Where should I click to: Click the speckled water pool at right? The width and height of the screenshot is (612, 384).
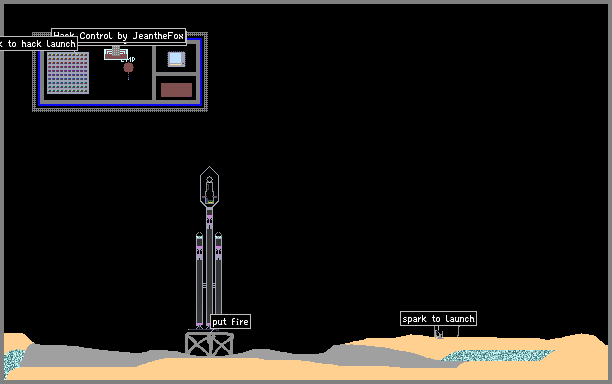coord(498,355)
